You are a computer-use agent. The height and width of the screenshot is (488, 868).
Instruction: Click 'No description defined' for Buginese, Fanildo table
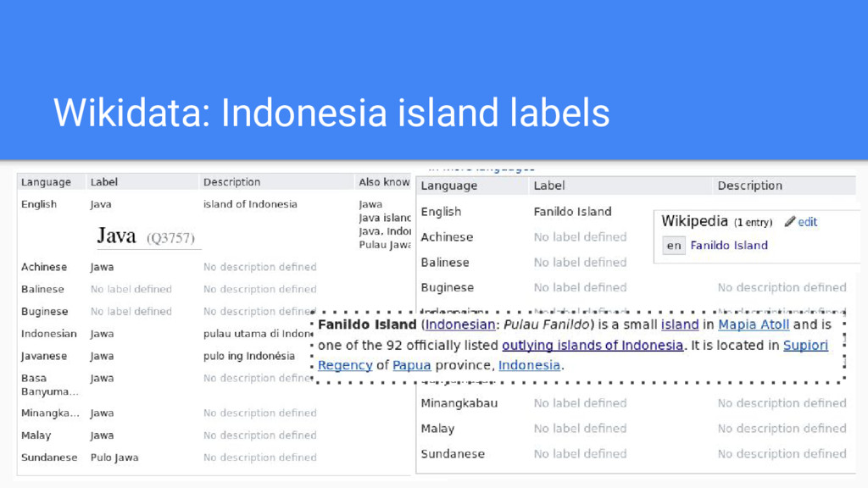point(782,288)
